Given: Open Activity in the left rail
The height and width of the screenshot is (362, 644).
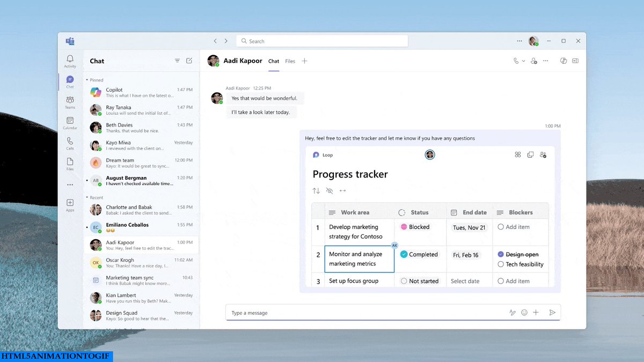Looking at the screenshot, I should 70,61.
